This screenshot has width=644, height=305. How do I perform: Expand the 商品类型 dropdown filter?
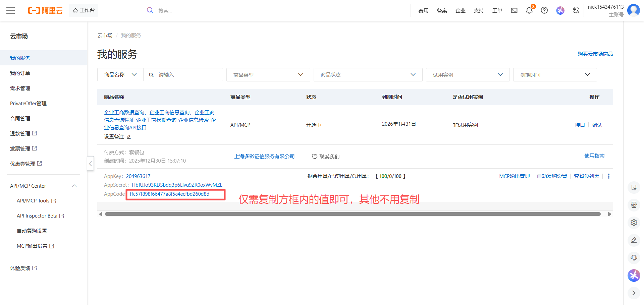coord(268,75)
